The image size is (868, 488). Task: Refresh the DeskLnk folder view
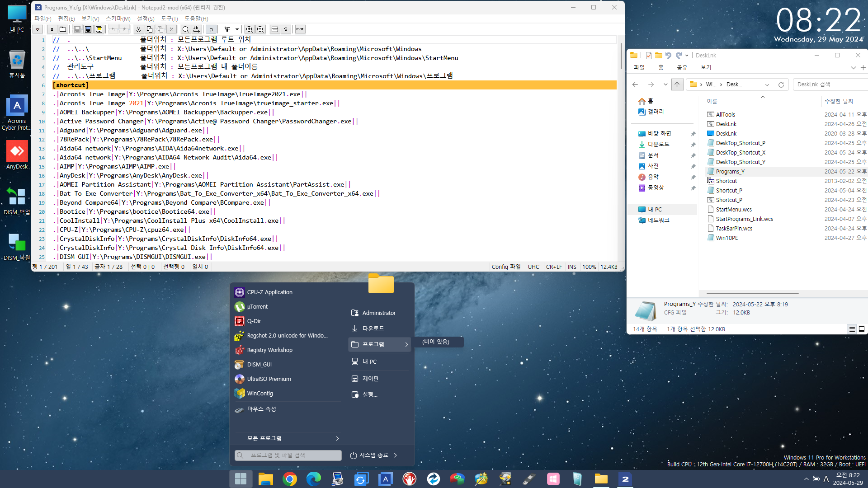click(781, 84)
